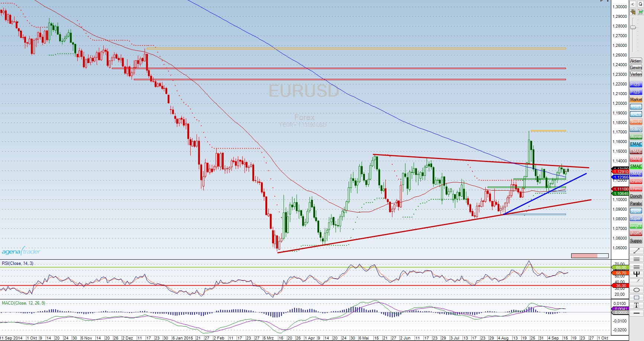
Task: Select the ellipse drawing tool
Action: click(x=636, y=290)
